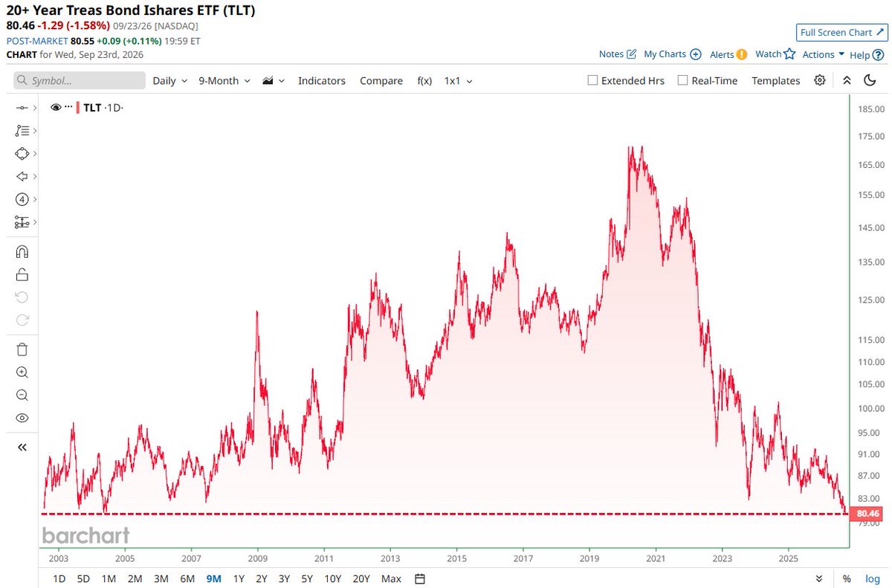Open the Templates menu
Viewport: 892px width, 588px height.
[776, 80]
